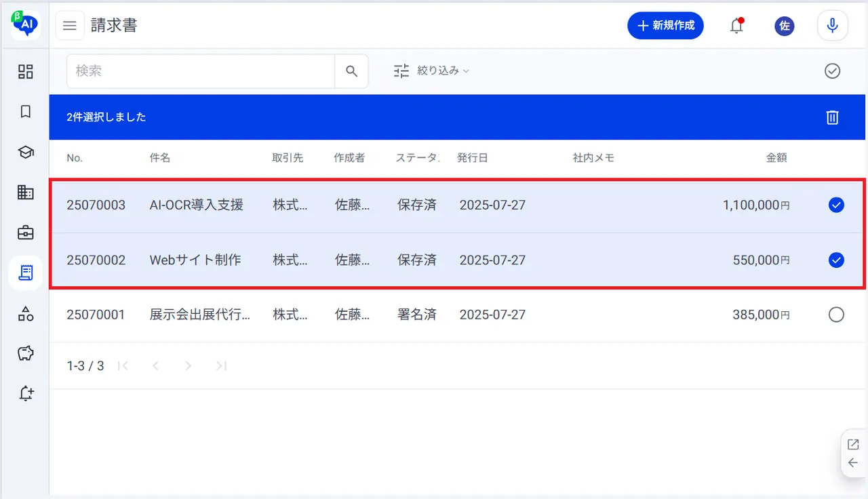Open the notifications bell in header
868x499 pixels.
pos(736,26)
